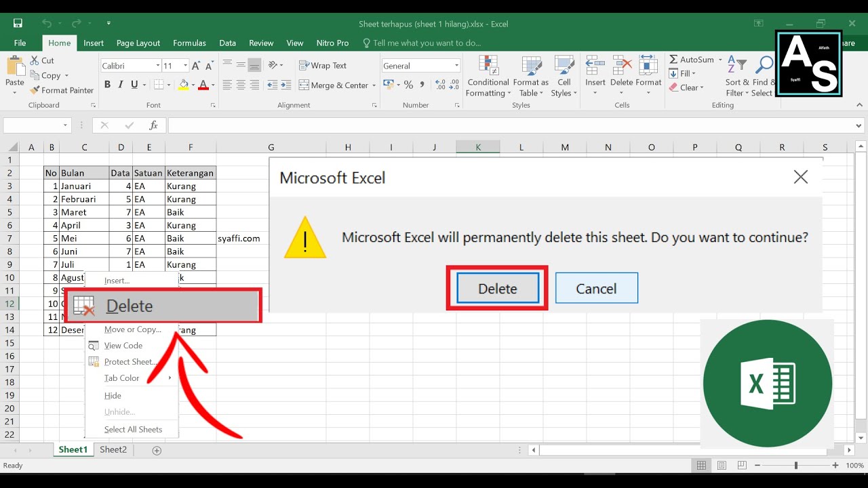Open Conditional Formatting dropdown
The height and width of the screenshot is (488, 868).
(488, 76)
